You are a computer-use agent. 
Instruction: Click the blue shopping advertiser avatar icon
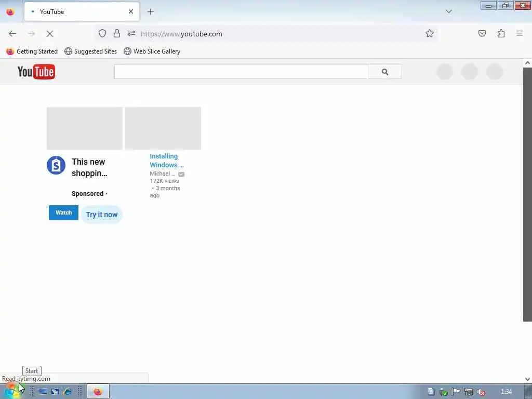[x=56, y=165]
